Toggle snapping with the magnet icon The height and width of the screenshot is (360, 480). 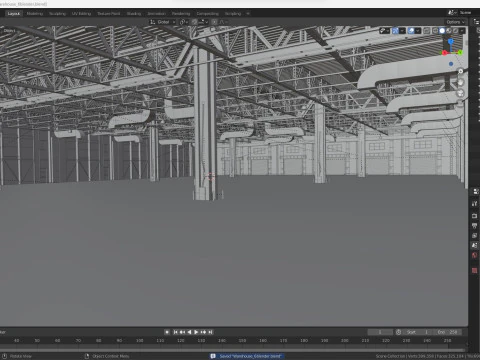click(194, 22)
